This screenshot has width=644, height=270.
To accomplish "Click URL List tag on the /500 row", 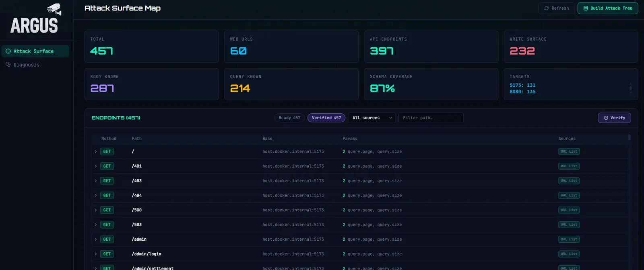I will point(569,210).
